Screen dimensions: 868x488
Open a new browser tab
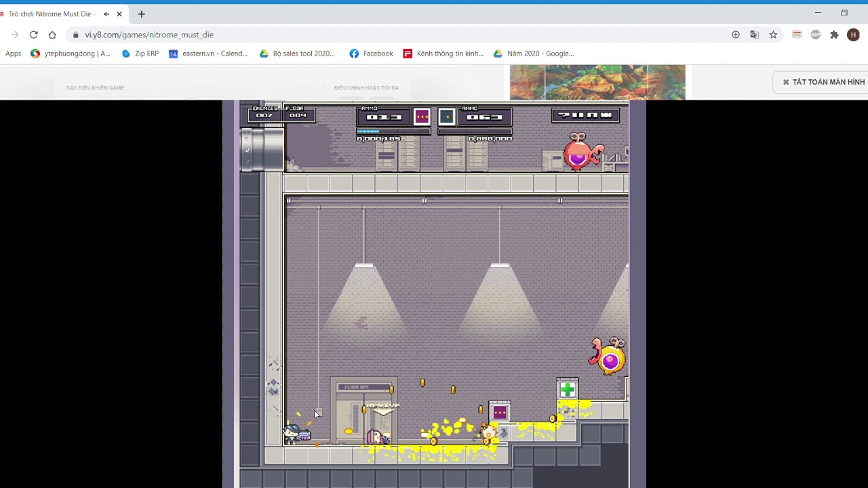tap(141, 14)
